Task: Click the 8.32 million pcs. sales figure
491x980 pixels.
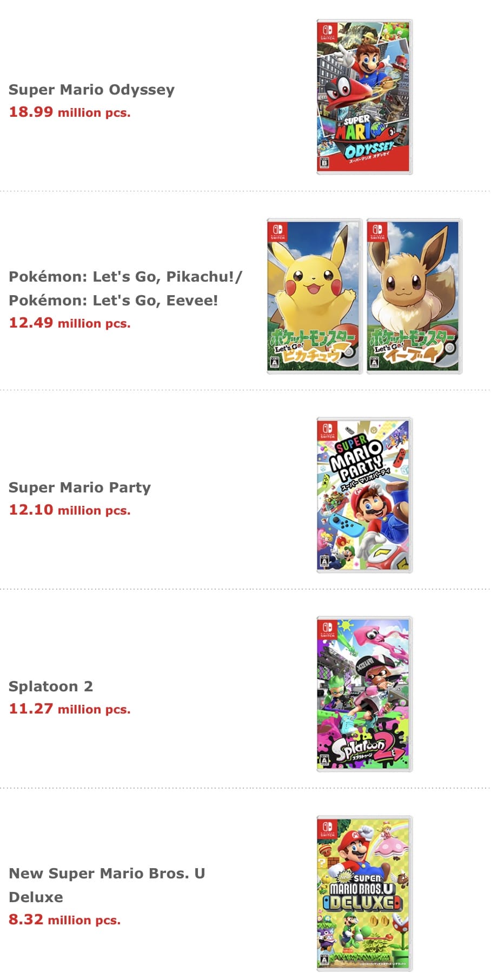Action: click(64, 920)
